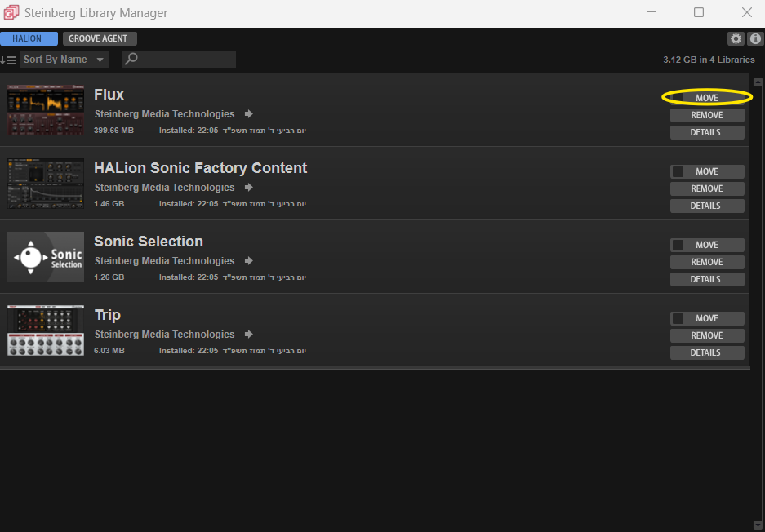Click inside the library search field
Screen dimensions: 765x532
click(x=179, y=59)
